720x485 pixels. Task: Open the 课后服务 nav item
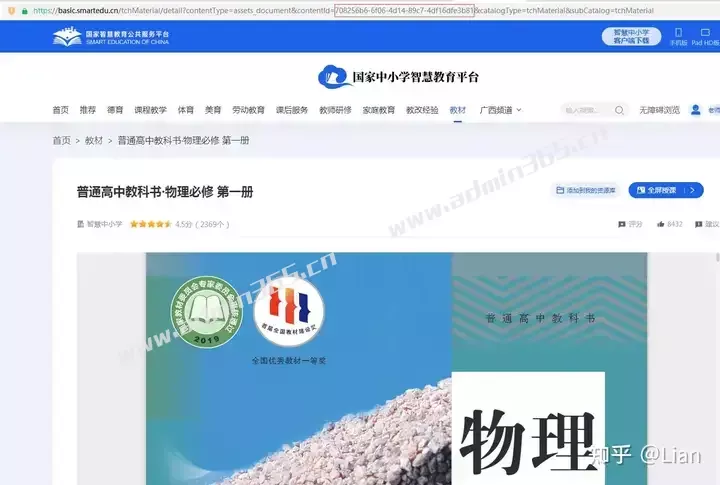(292, 110)
